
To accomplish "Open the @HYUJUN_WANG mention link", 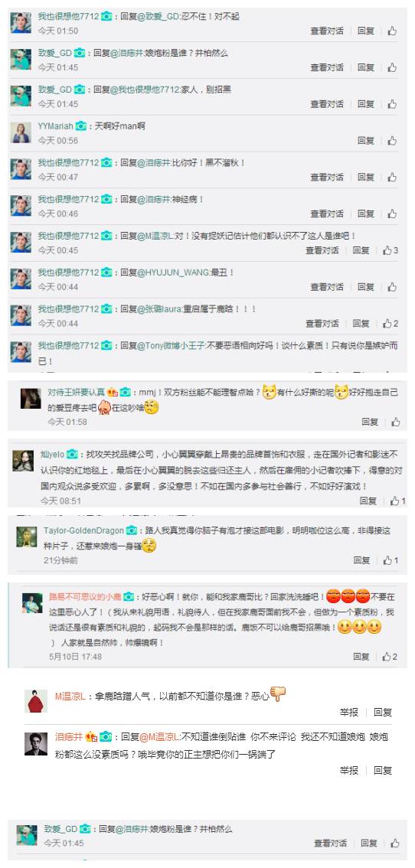I will click(170, 272).
